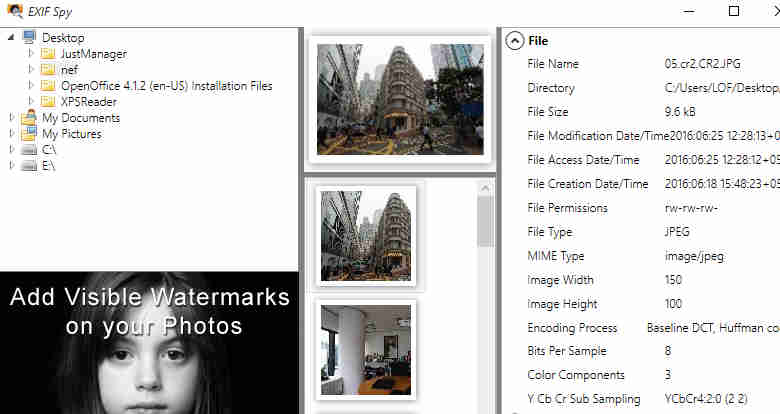Collapse the File metadata section

(x=515, y=41)
